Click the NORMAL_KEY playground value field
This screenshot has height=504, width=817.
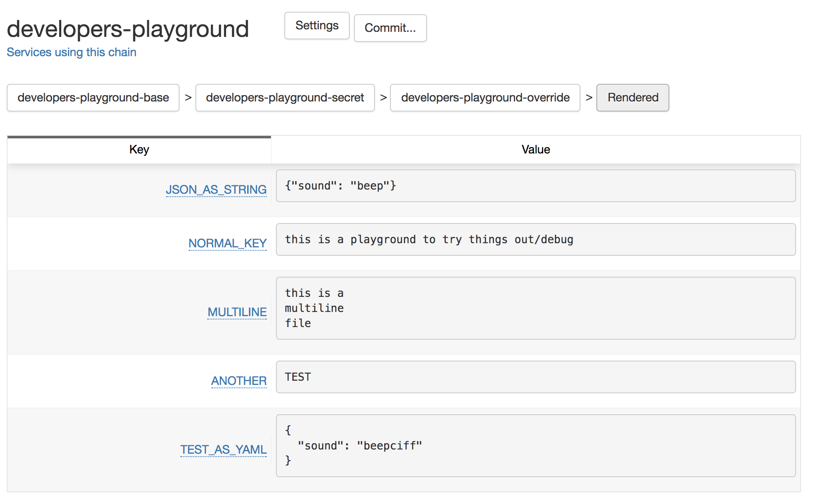tap(536, 239)
